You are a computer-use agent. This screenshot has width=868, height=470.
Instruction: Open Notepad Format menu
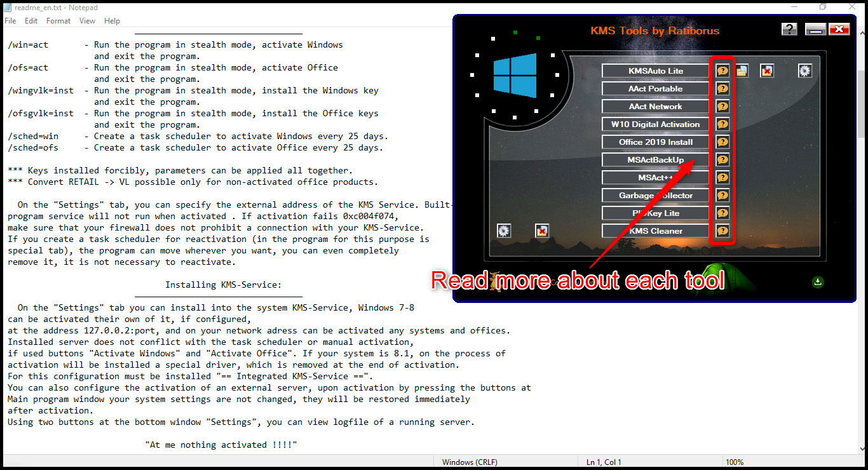[x=58, y=21]
